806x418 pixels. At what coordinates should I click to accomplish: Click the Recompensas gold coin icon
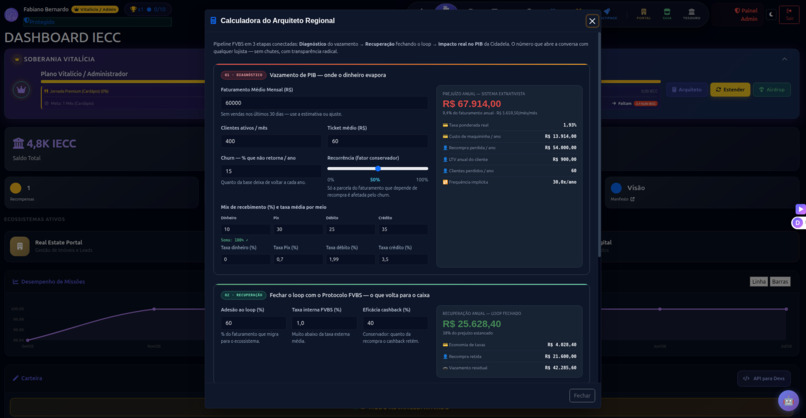point(16,188)
